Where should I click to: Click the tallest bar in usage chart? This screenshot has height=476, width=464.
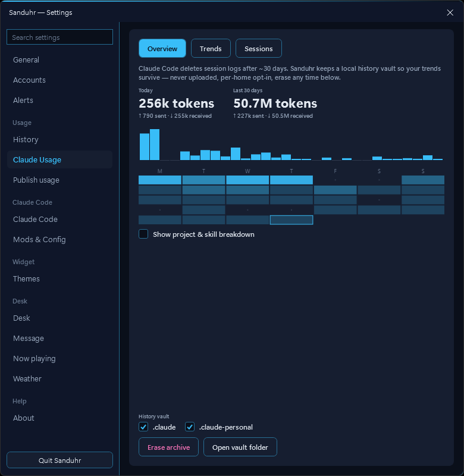point(155,145)
